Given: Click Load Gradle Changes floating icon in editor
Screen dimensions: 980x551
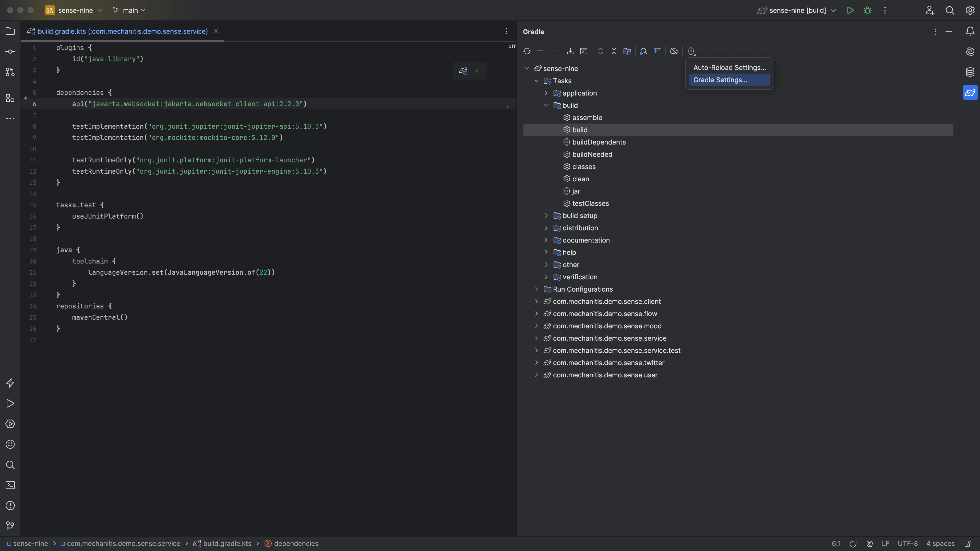Looking at the screenshot, I should [463, 71].
